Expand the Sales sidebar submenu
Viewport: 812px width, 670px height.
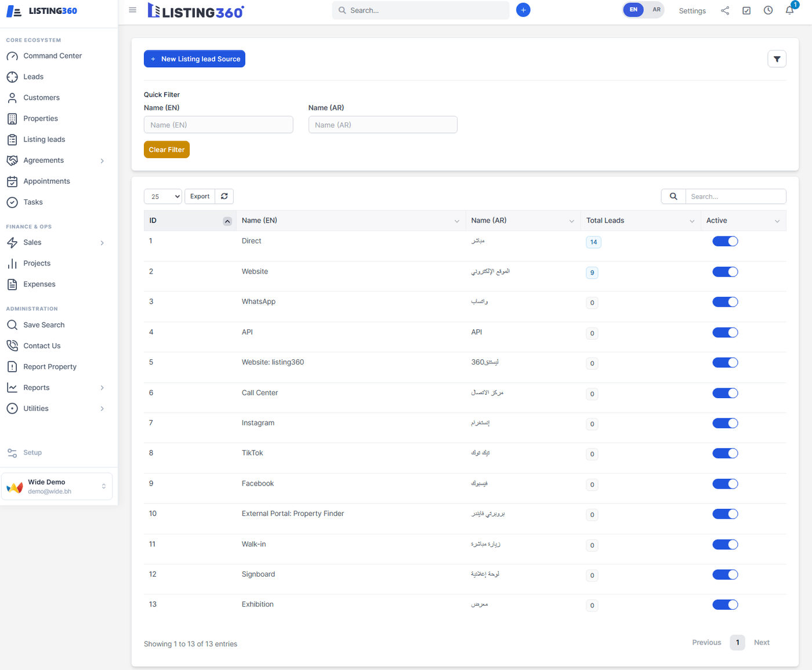pyautogui.click(x=102, y=243)
